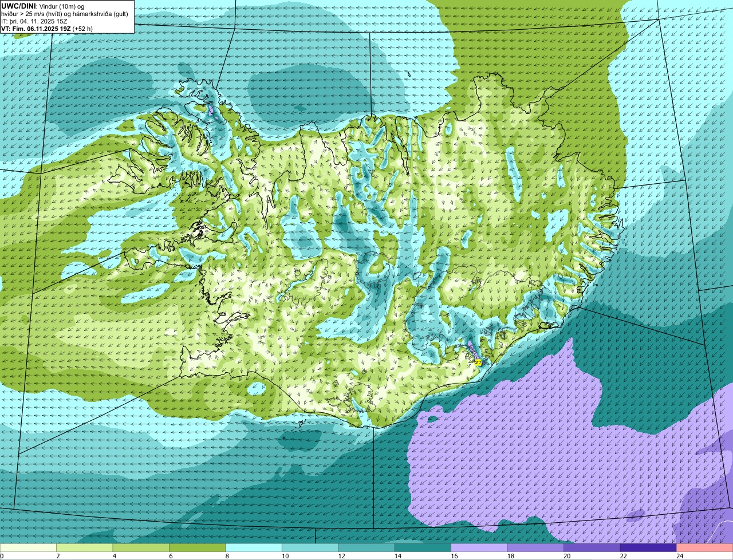Click the '22' scale label

click(x=624, y=556)
